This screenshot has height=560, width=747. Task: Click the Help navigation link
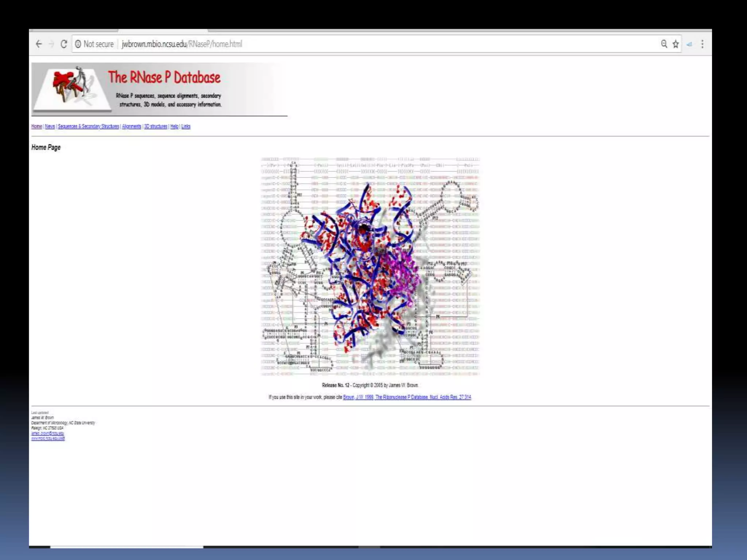[174, 127]
